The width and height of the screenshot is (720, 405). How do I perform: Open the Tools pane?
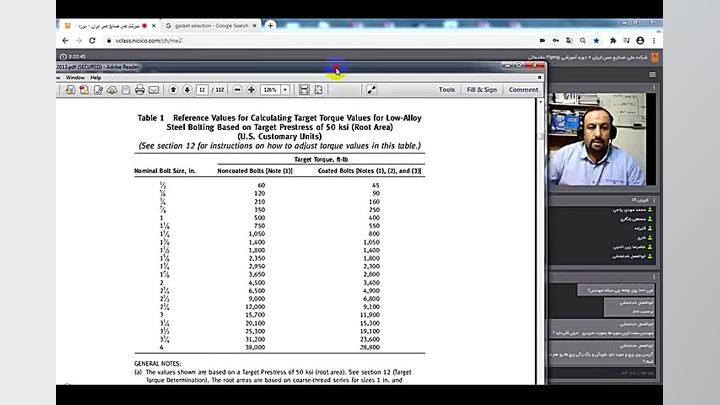point(446,90)
